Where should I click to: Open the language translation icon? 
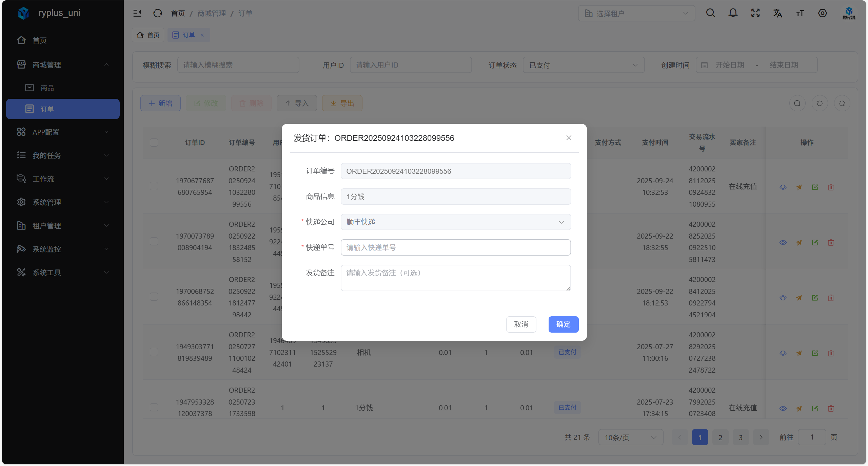(x=777, y=13)
